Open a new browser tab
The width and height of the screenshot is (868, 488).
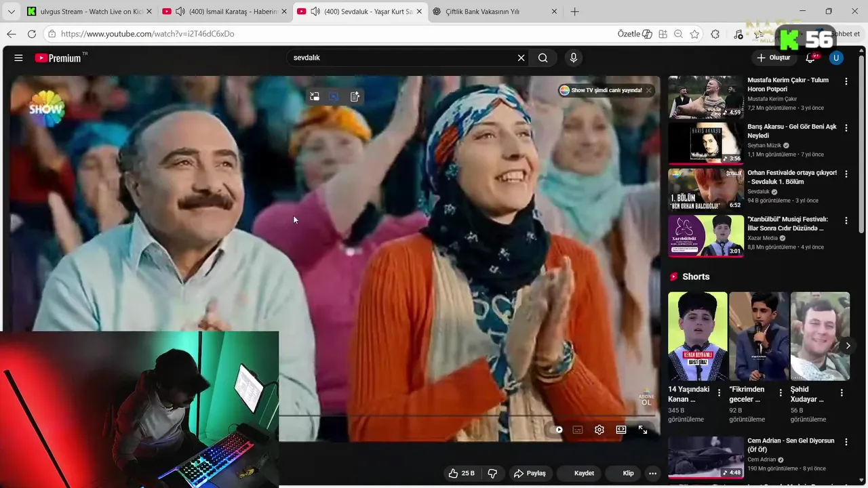tap(575, 12)
